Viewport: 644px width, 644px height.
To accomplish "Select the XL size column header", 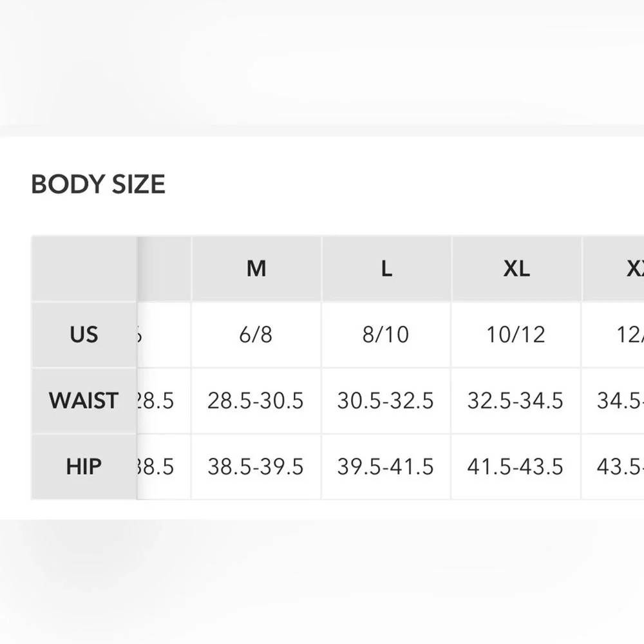I will pyautogui.click(x=516, y=269).
